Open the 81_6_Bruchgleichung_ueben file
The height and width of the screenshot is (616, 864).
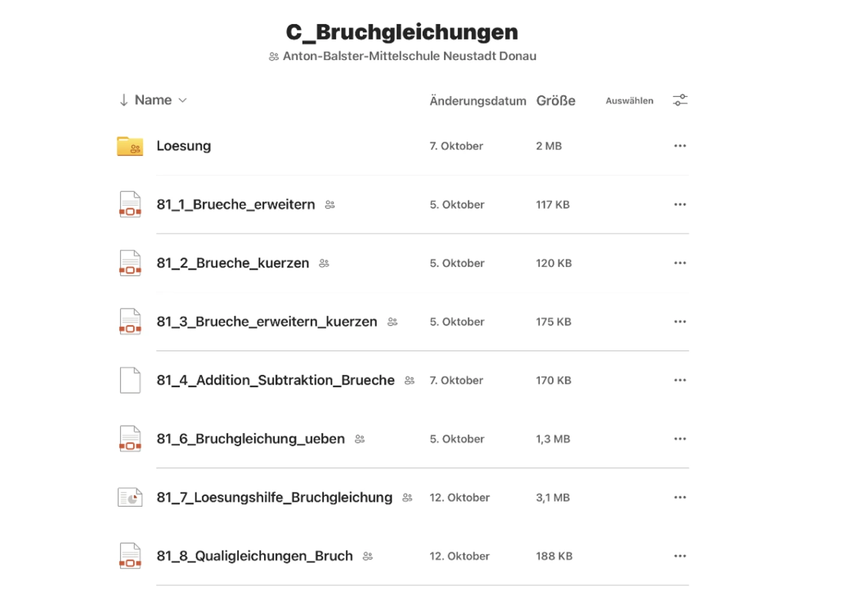point(251,439)
